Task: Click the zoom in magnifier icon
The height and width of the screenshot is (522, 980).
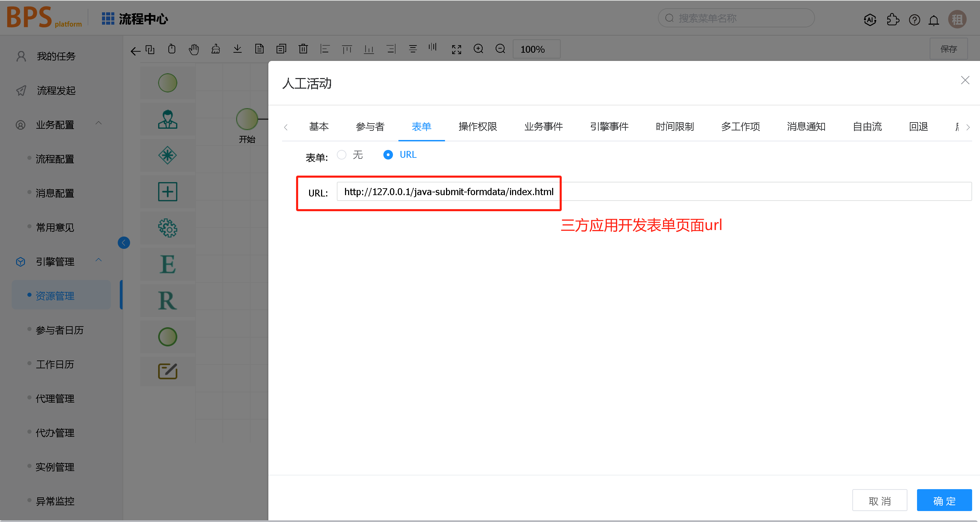Action: [x=478, y=49]
